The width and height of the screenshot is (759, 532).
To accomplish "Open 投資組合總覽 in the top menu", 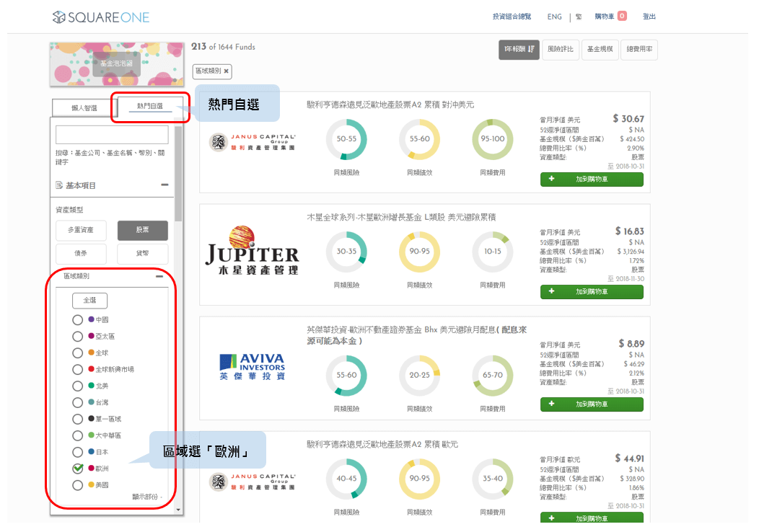I will [x=512, y=17].
